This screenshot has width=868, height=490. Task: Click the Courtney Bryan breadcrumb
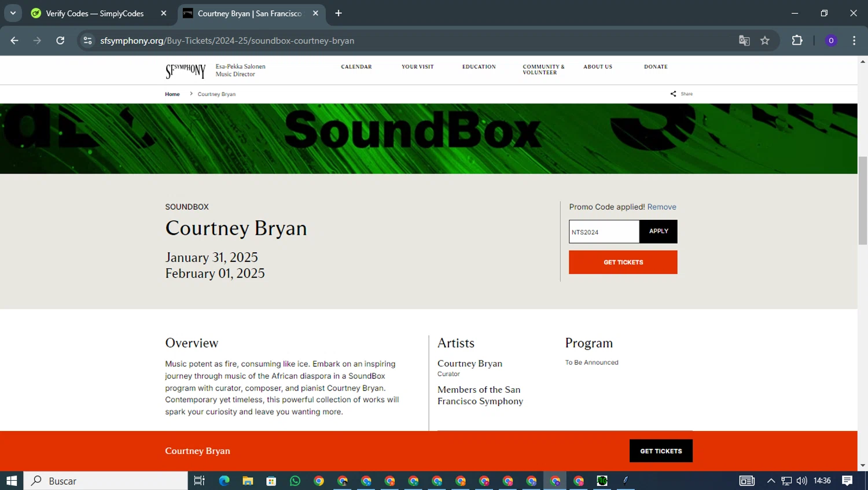216,94
